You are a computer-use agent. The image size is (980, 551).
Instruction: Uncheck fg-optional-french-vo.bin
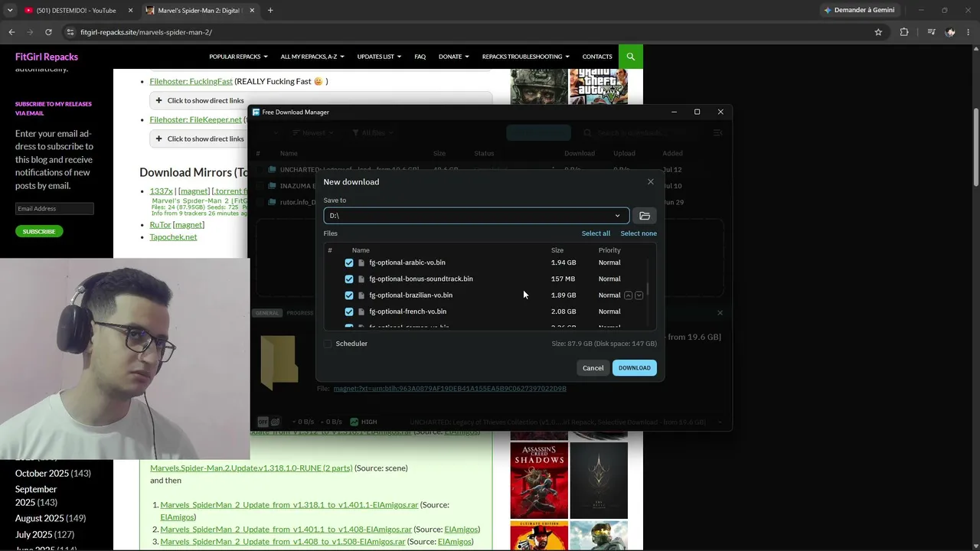pos(349,311)
